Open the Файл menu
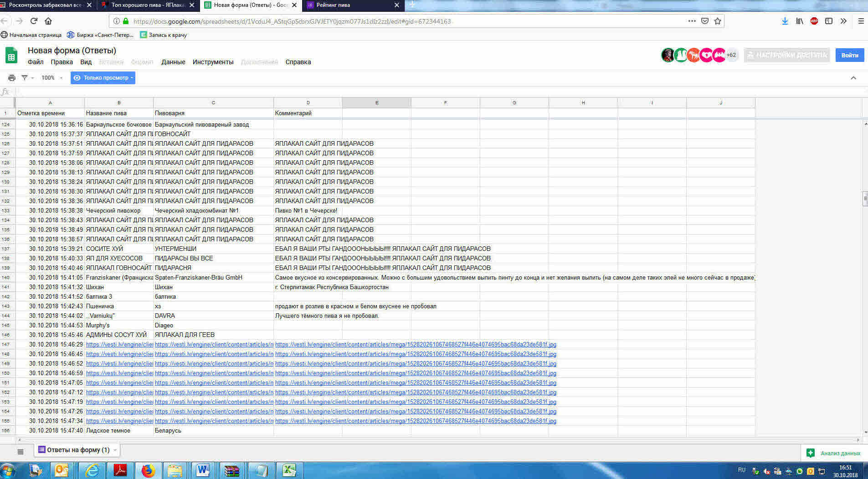Image resolution: width=868 pixels, height=479 pixels. tap(36, 62)
